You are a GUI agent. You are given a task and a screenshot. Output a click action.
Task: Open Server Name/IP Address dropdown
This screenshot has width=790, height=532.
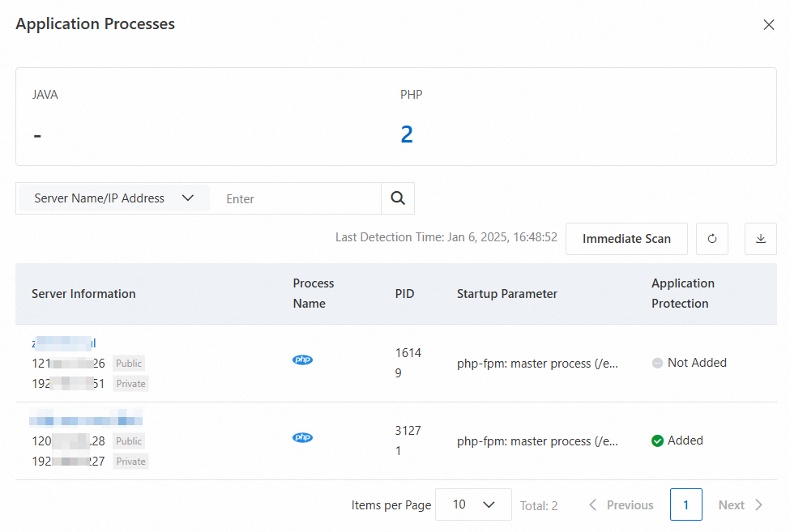114,198
